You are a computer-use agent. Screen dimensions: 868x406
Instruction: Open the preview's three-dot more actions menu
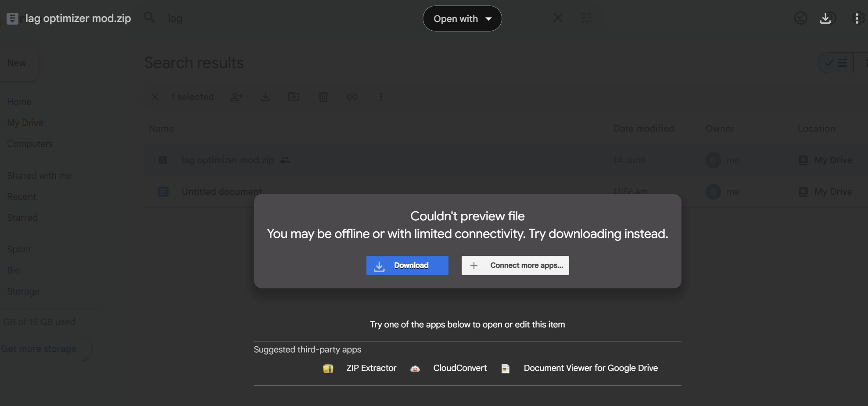[857, 18]
